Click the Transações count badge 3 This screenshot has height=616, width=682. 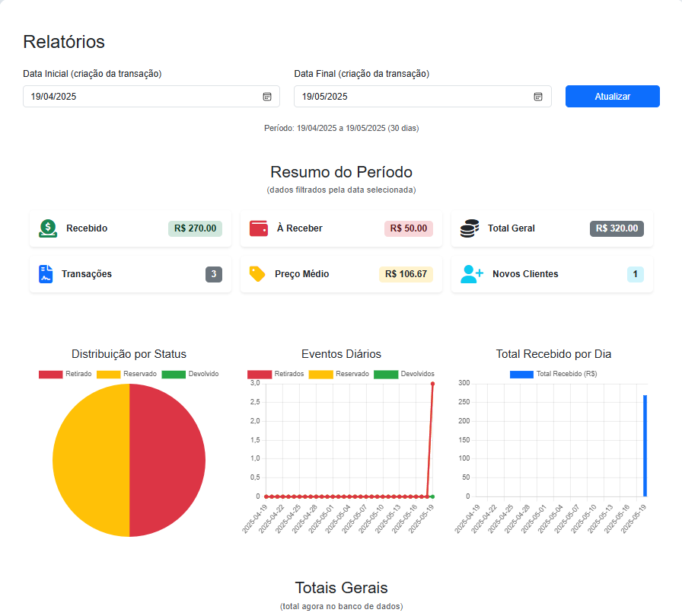pos(214,274)
